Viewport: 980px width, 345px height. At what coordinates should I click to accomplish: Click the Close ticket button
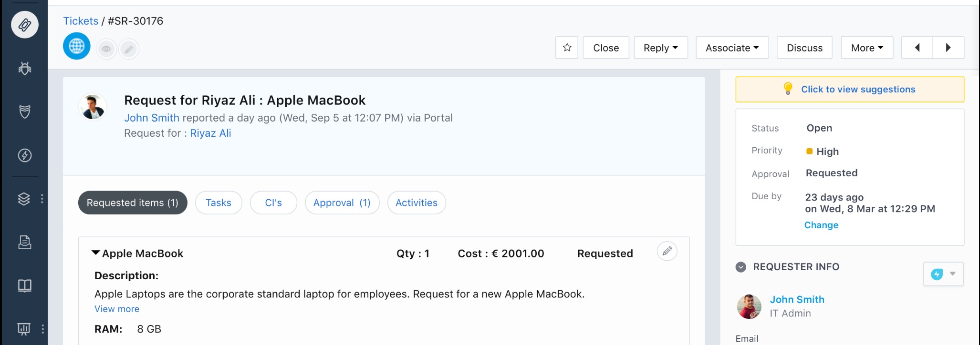[606, 48]
